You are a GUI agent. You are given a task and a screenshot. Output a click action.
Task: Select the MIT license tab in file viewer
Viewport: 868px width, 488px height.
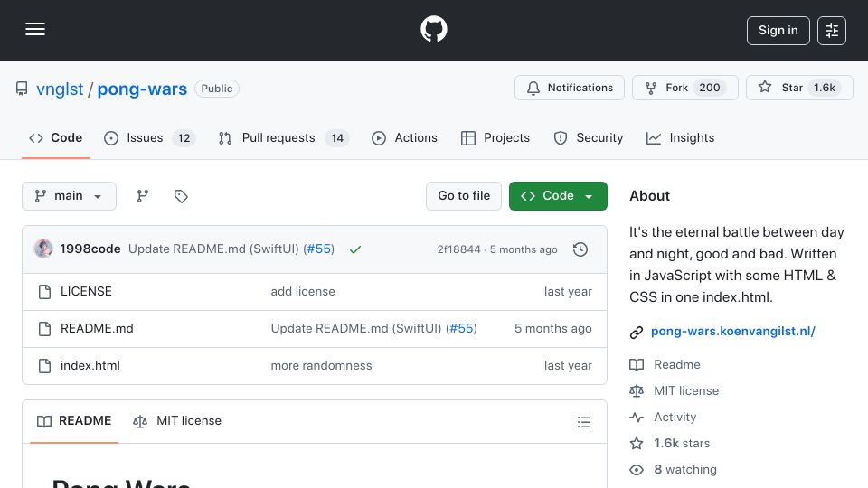click(177, 421)
